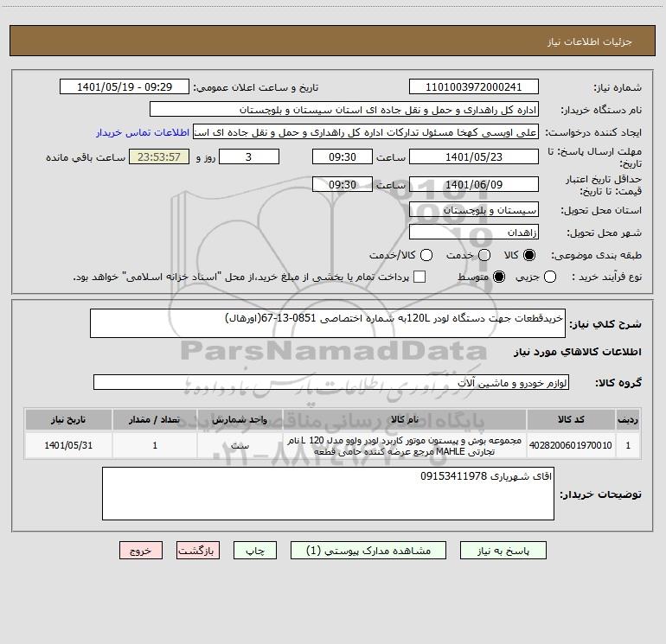This screenshot has height=644, width=666.
Task: Click the جزئیات اطلاعات نیاز header title
Action: click(590, 41)
